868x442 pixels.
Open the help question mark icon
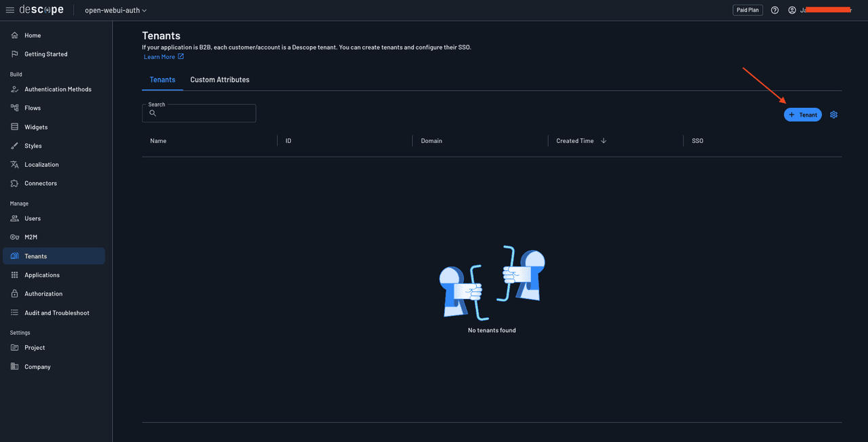click(775, 10)
